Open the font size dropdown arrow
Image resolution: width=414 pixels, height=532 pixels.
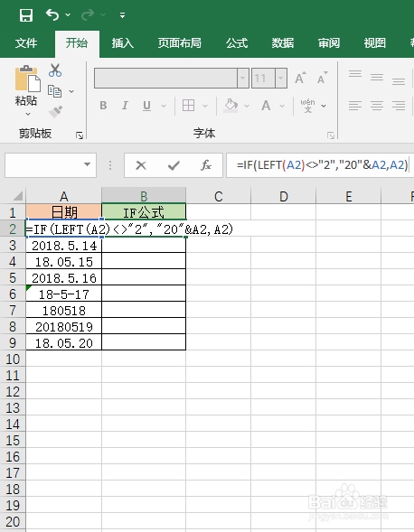(281, 78)
